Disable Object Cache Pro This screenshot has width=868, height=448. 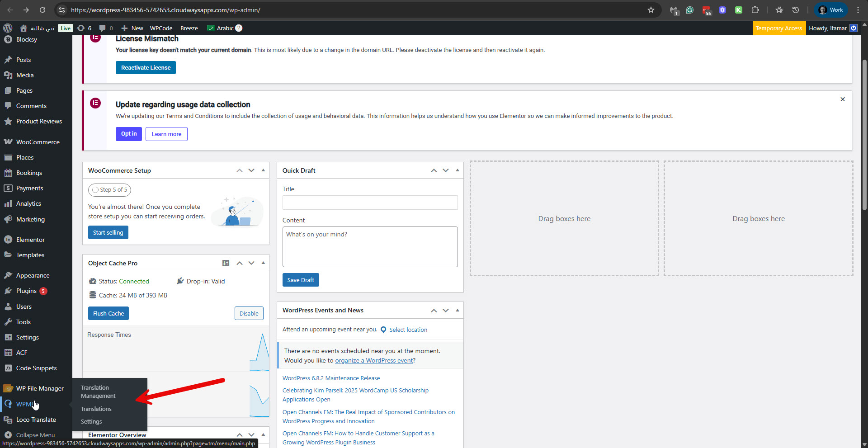click(249, 313)
